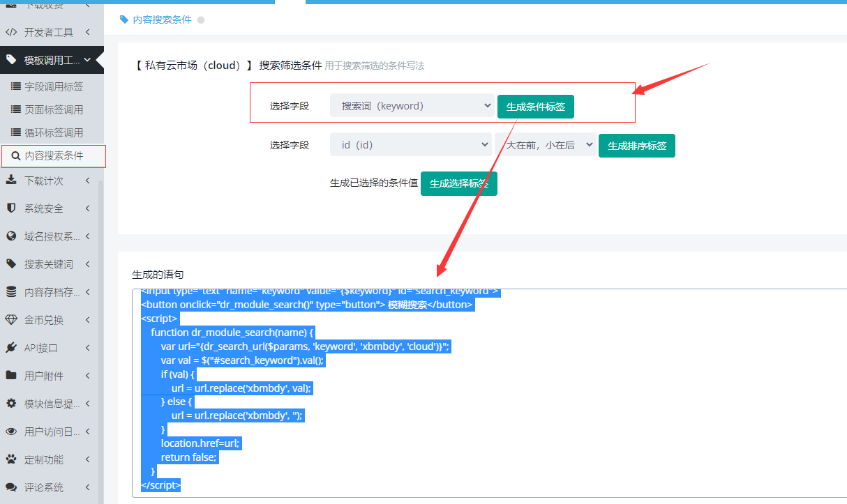
Task: Expand the 用户附件 chevron
Action: coord(87,376)
